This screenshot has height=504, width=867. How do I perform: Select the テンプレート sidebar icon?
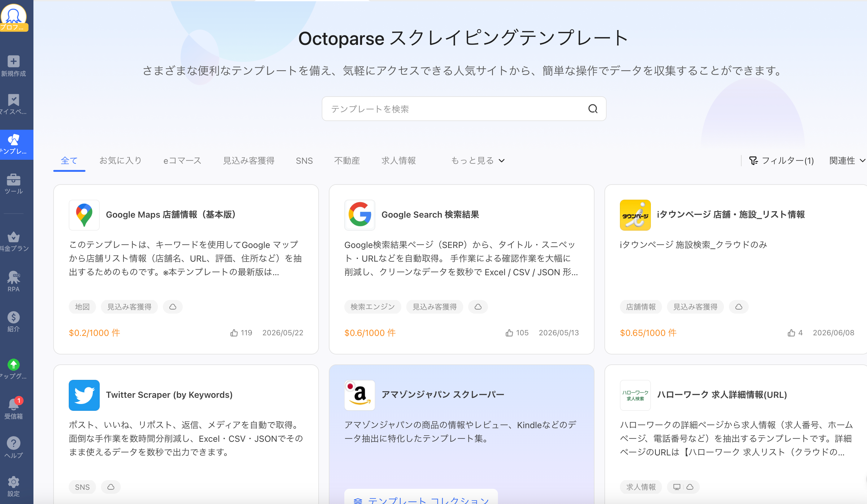coord(13,140)
